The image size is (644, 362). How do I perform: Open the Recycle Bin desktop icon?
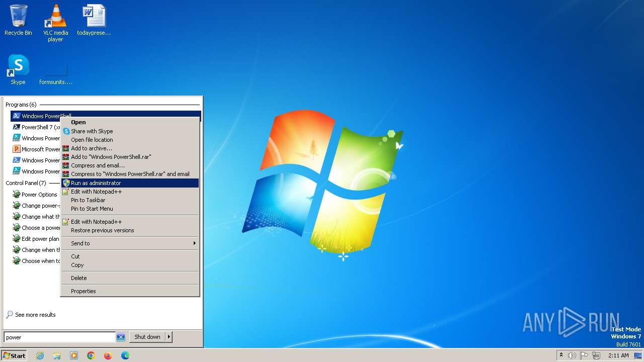point(18,20)
